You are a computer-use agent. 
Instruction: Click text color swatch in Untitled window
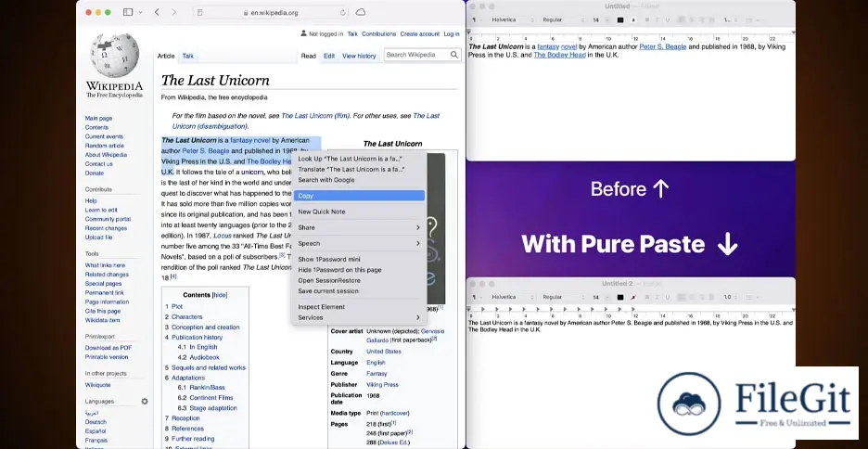point(620,19)
